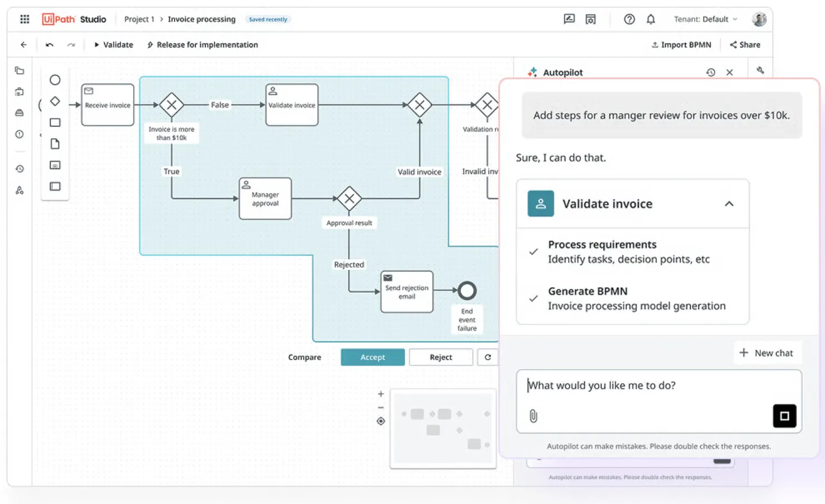The height and width of the screenshot is (504, 825).
Task: Click the Project 1 breadcrumb
Action: (x=139, y=19)
